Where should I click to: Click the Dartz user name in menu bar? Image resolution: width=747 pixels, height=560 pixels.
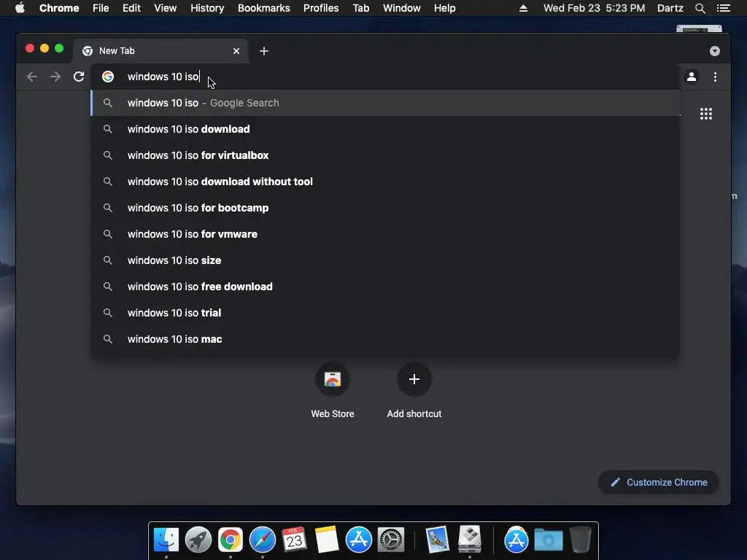point(670,8)
